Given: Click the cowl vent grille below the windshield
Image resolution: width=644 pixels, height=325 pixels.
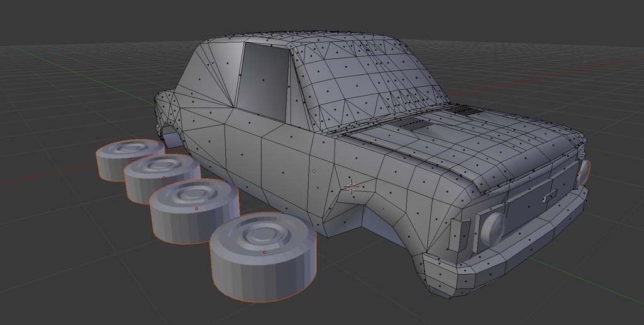Looking at the screenshot, I should tap(464, 110).
